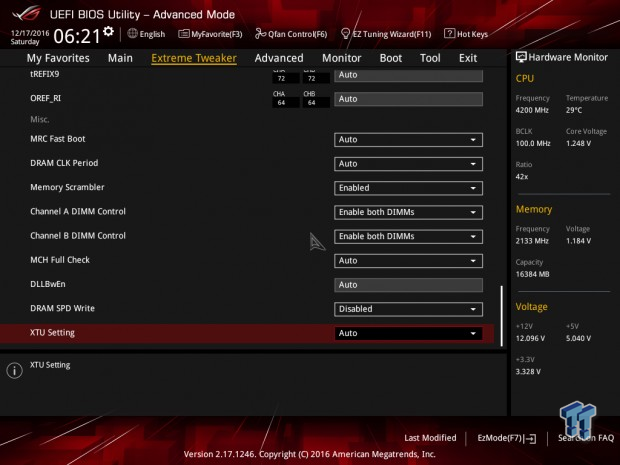Click the 06:21 clock display
Image resolution: width=620 pixels, height=465 pixels.
click(x=77, y=36)
